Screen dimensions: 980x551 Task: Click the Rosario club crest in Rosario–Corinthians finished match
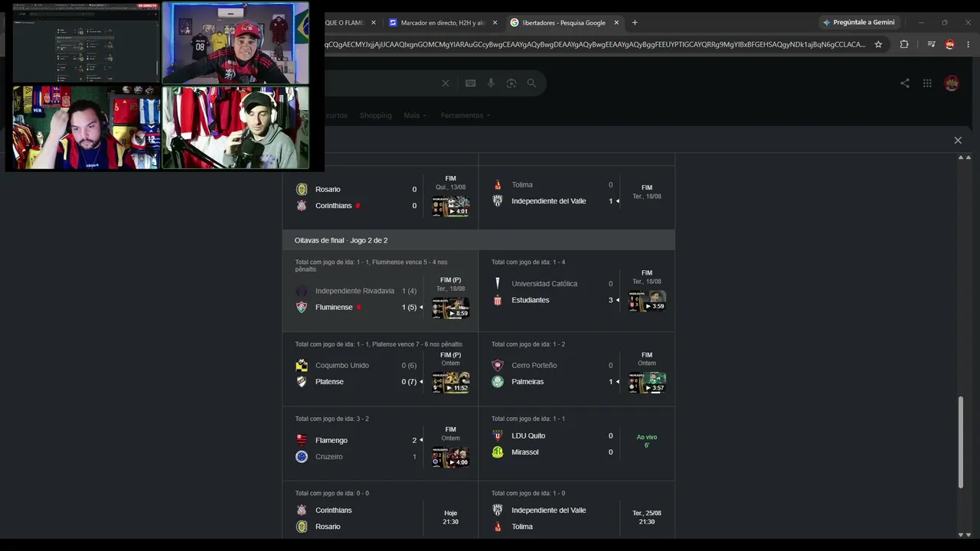[x=302, y=189]
